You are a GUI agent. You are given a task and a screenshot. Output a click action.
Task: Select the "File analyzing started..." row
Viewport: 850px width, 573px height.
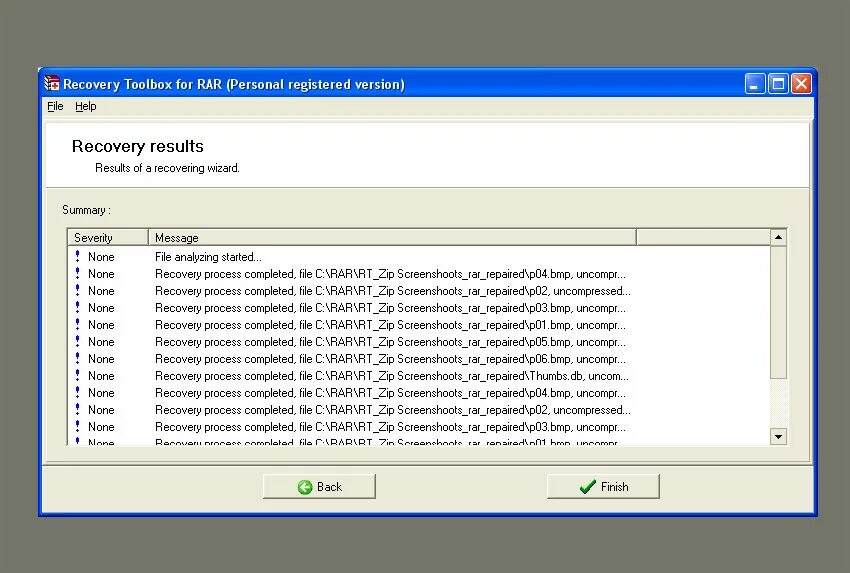click(418, 257)
